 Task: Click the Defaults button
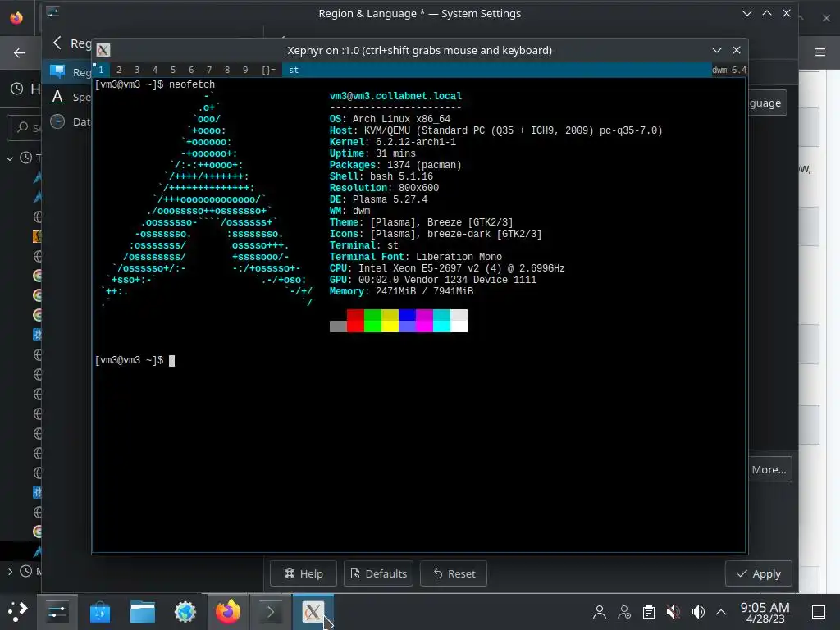378,573
